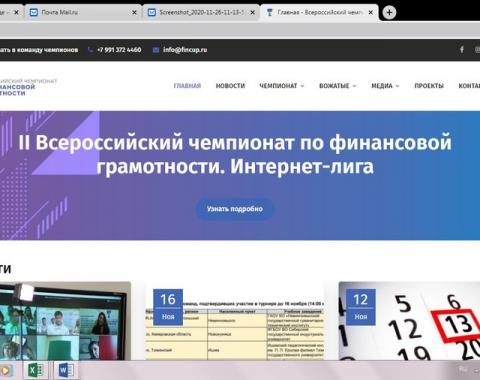480x380 pixels.
Task: Close the Screenshot_2020-11-26 tab
Action: (253, 13)
